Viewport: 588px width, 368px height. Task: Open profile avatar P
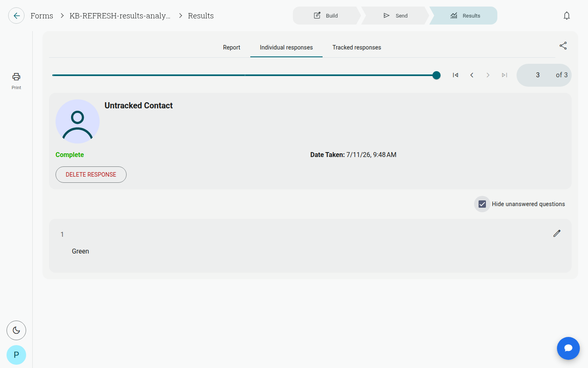16,355
